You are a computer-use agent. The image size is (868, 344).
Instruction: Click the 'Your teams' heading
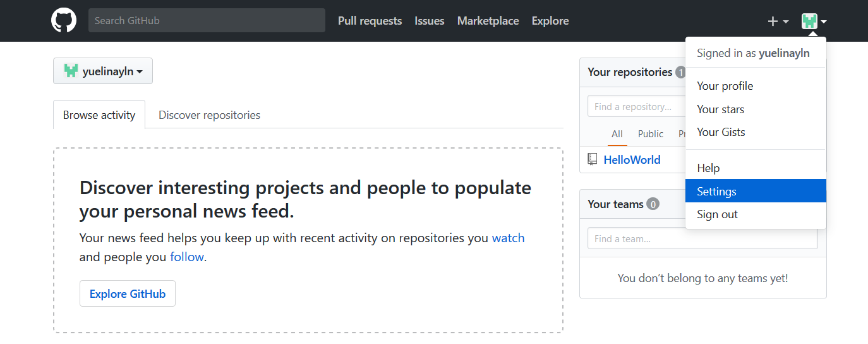615,204
